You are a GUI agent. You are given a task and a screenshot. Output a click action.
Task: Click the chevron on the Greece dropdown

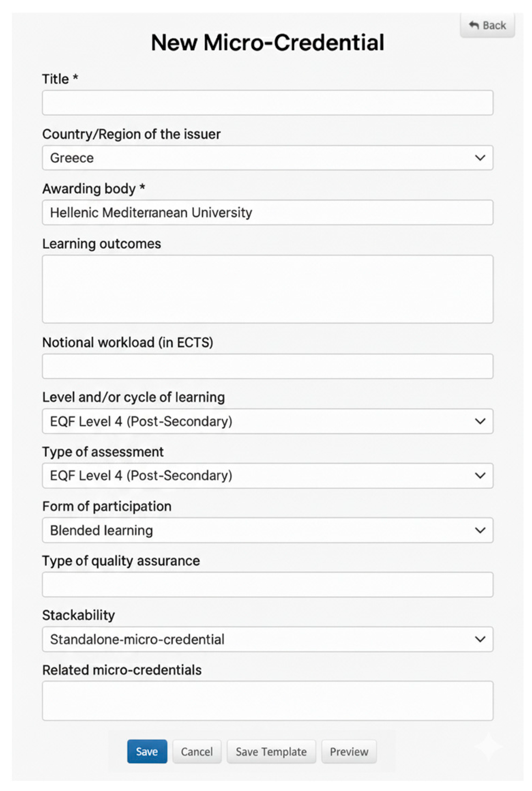pyautogui.click(x=480, y=158)
